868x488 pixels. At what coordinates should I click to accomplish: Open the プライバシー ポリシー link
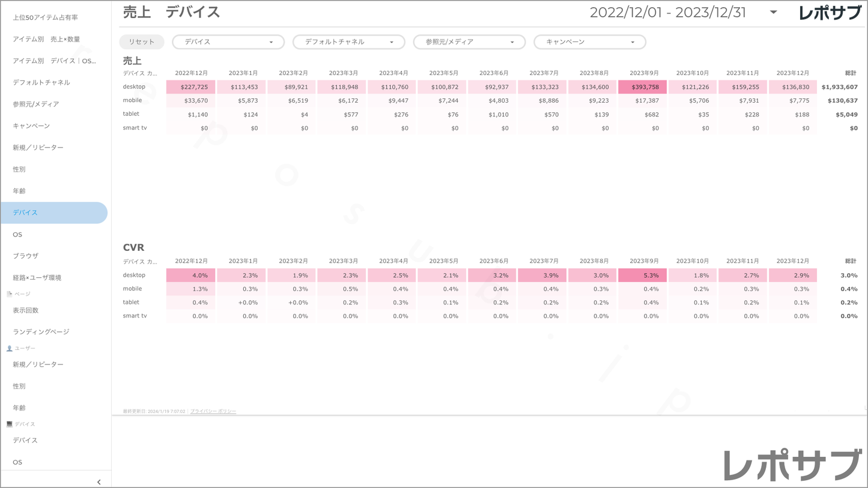pos(213,411)
